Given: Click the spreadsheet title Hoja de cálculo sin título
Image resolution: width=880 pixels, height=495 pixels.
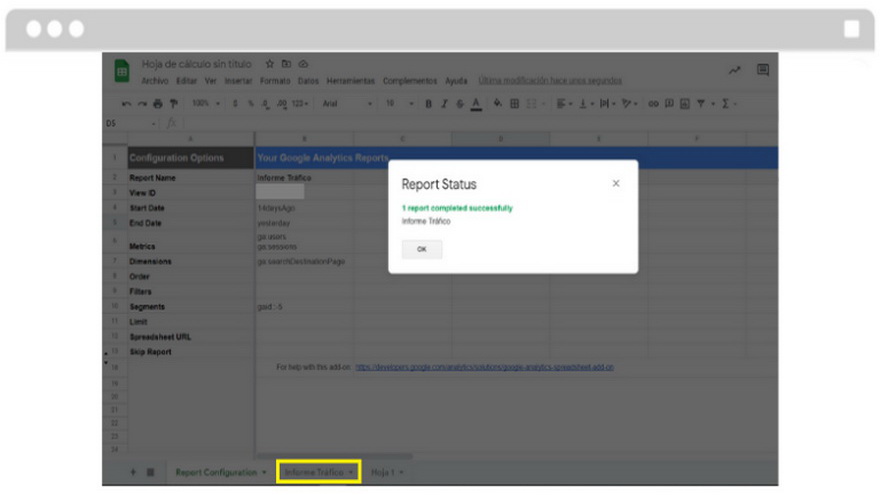Looking at the screenshot, I should (x=196, y=64).
